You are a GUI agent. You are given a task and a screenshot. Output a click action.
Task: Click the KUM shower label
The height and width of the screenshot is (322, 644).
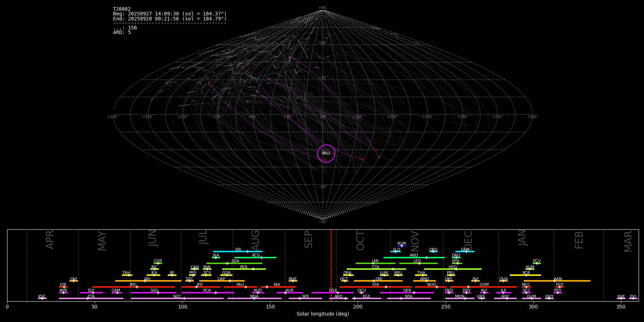(402, 244)
